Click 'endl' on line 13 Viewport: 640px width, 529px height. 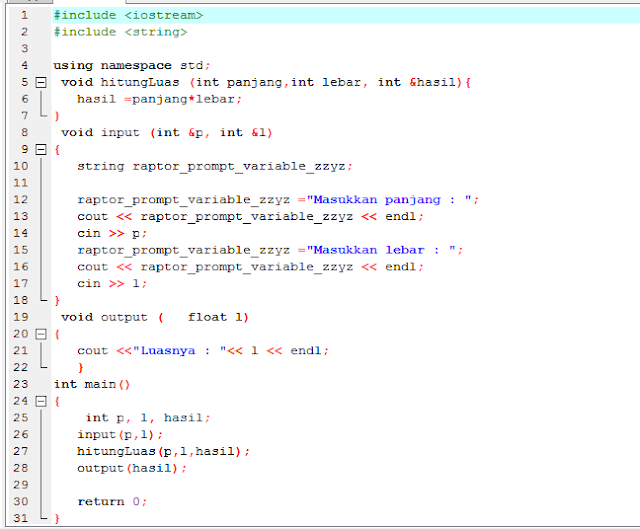point(400,216)
